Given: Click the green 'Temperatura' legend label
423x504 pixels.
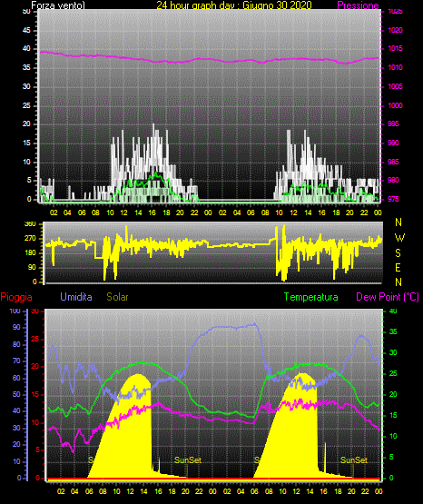Looking at the screenshot, I should (311, 297).
